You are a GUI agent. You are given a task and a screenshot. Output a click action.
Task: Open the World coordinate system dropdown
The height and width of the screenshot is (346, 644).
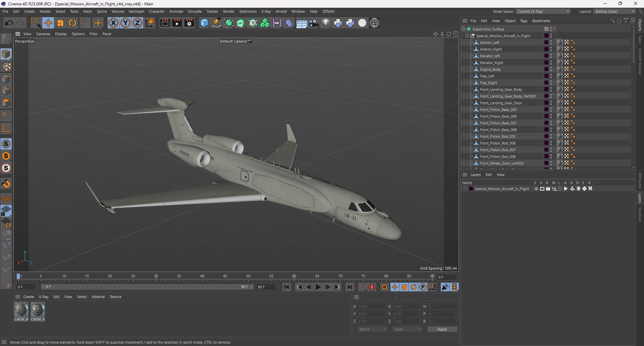coord(372,329)
